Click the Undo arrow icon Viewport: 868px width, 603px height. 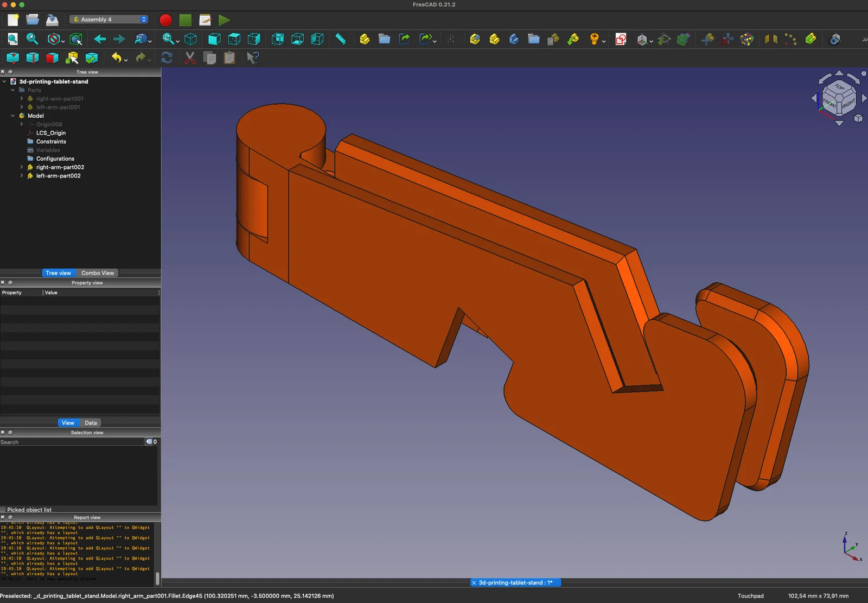[117, 58]
